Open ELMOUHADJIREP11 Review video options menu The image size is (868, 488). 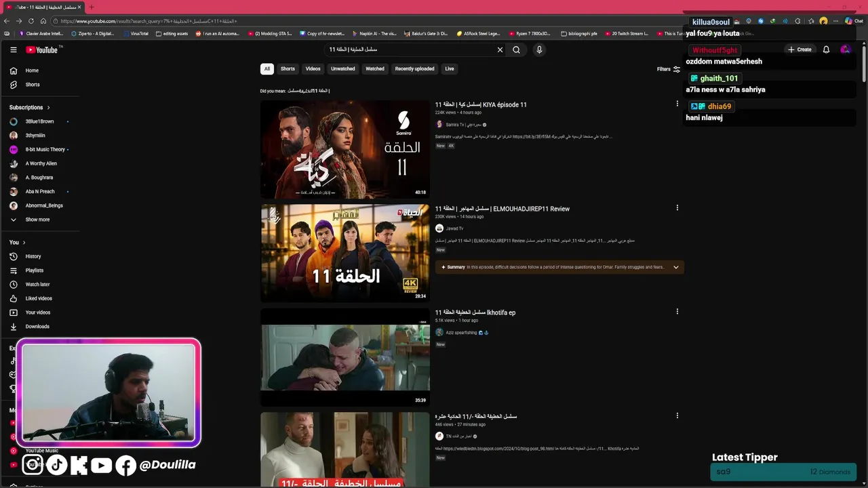(677, 208)
